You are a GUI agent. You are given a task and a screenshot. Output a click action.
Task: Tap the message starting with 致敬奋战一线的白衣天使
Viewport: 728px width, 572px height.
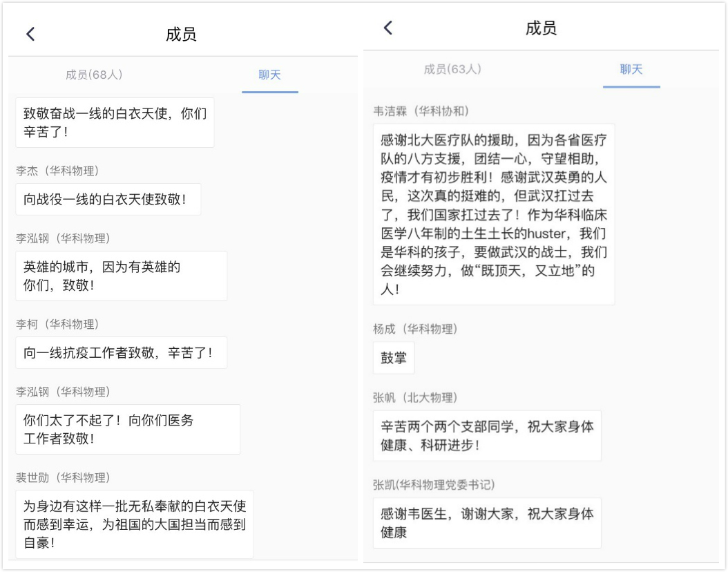coord(115,122)
